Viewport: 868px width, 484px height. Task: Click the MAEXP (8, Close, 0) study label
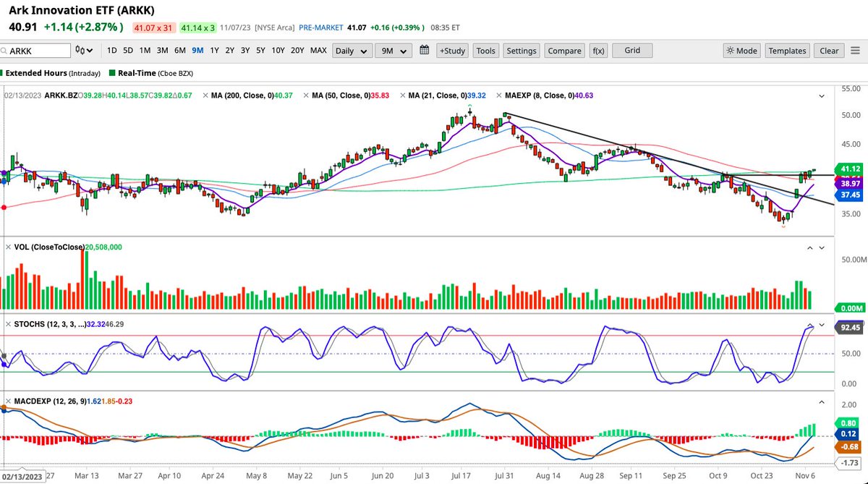[x=539, y=95]
